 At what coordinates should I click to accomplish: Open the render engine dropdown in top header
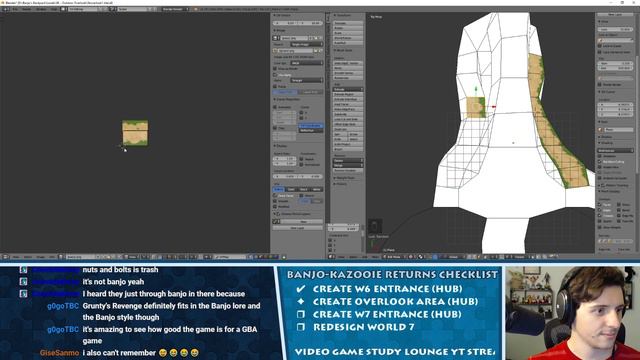175,9
